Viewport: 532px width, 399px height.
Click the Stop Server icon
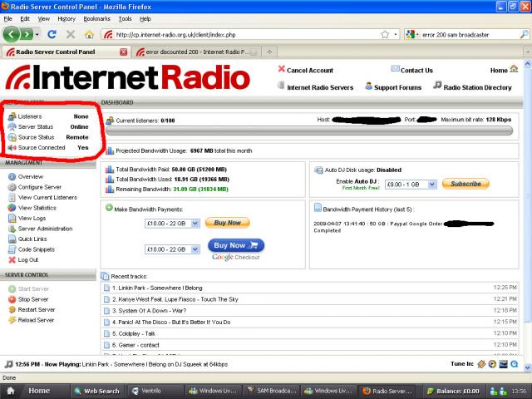pyautogui.click(x=11, y=299)
